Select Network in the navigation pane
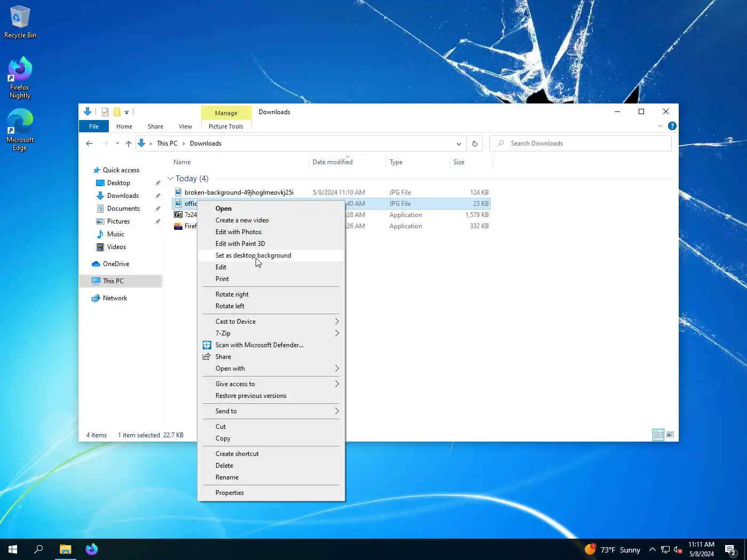Screen dimensions: 747x560 point(115,298)
